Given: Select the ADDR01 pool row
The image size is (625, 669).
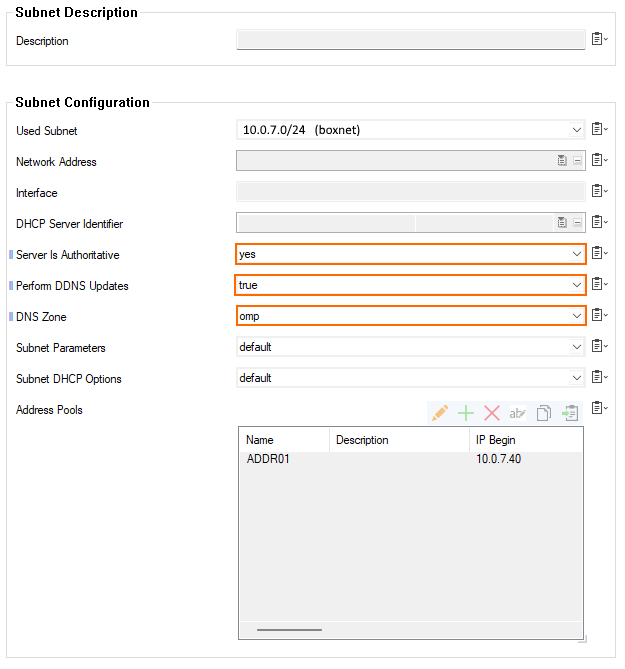Looking at the screenshot, I should click(x=411, y=459).
